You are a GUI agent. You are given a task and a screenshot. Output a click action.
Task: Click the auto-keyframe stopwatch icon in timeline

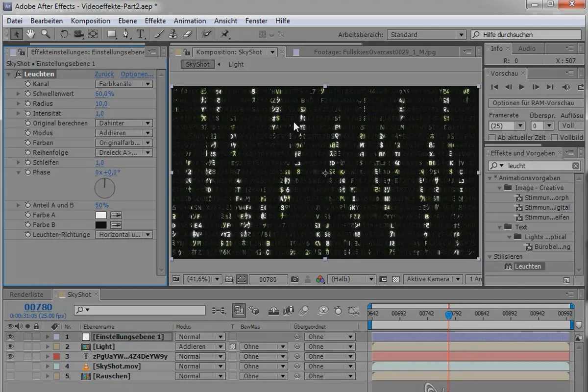[x=338, y=310]
